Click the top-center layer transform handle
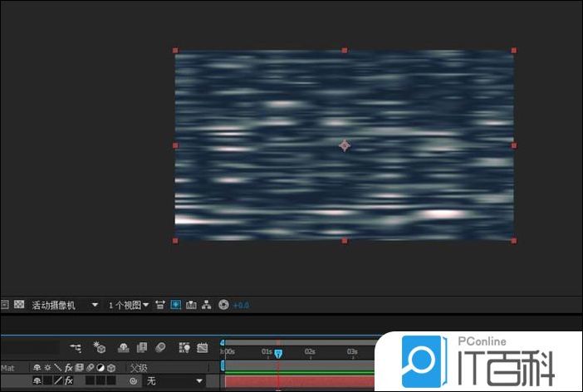Screen dimensions: 583x392 coord(345,50)
